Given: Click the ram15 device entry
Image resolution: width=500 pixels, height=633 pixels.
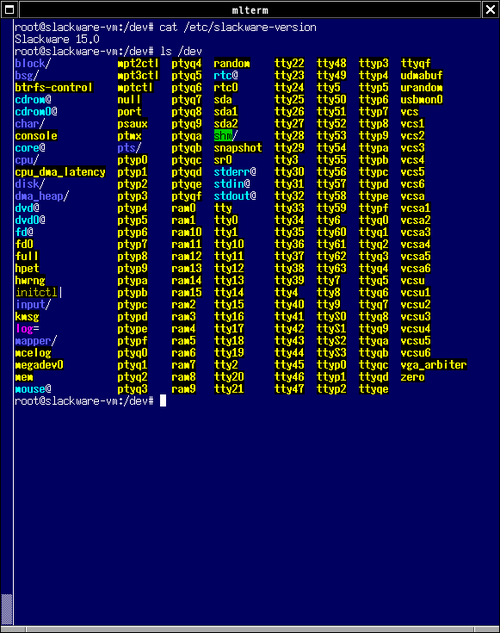Looking at the screenshot, I should point(186,292).
